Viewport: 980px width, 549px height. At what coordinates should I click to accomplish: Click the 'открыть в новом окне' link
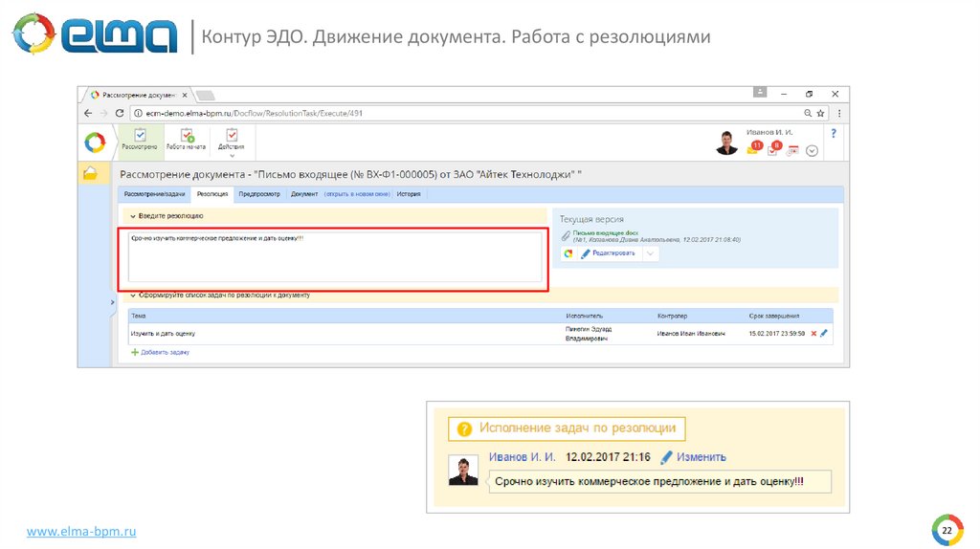click(357, 194)
